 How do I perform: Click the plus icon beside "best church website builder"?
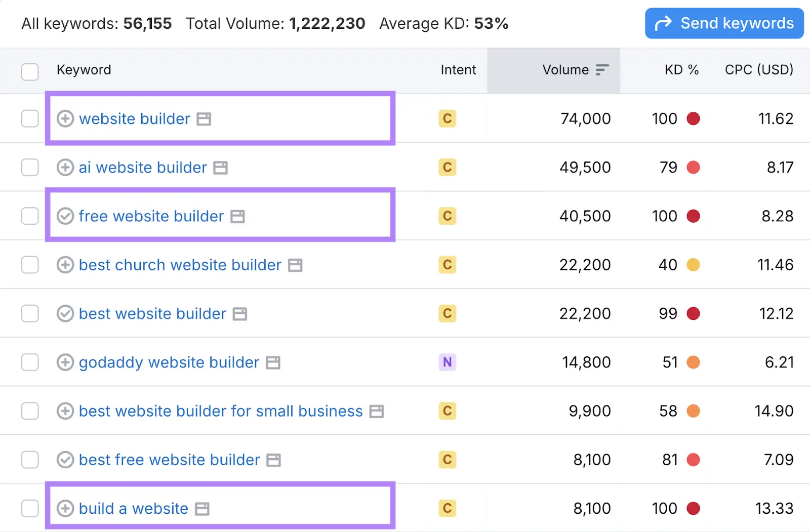[x=65, y=265]
